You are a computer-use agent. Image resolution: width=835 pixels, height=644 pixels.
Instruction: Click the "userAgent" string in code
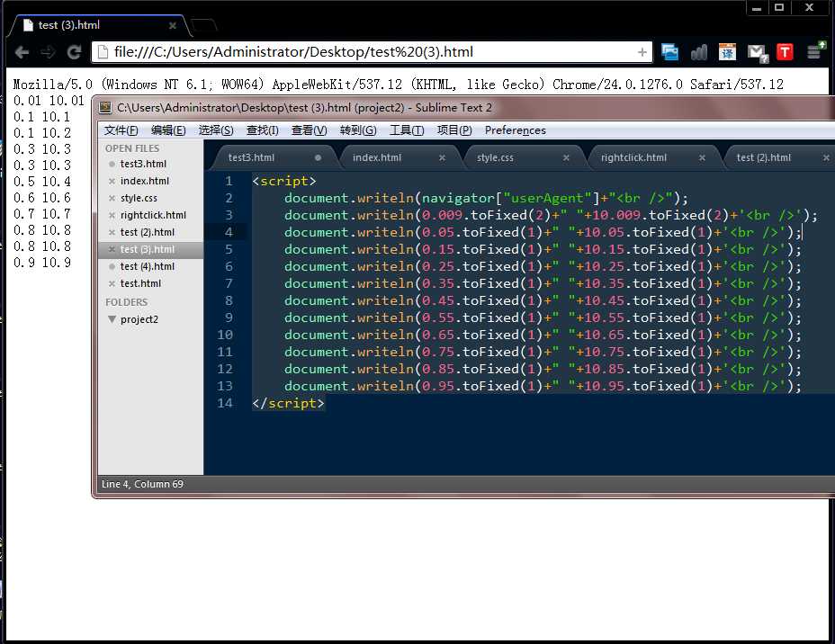coord(547,198)
